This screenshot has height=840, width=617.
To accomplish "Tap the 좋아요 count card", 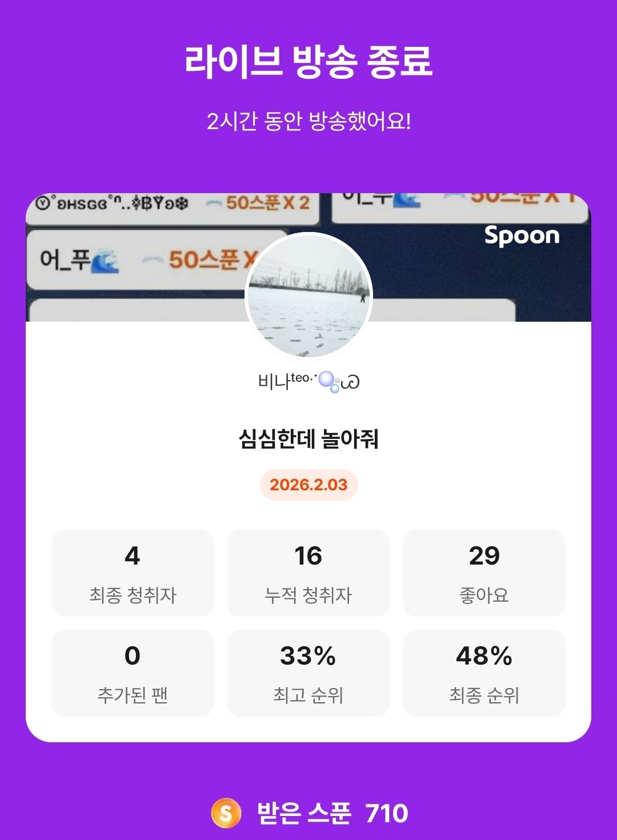I will 484,573.
